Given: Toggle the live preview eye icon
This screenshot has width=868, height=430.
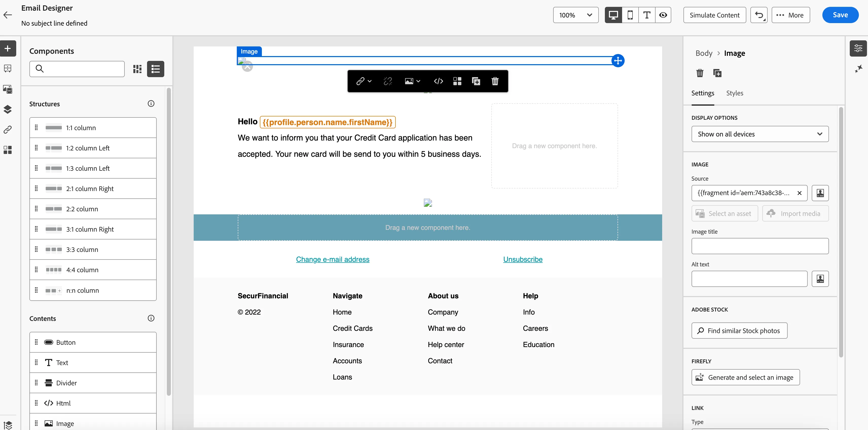Looking at the screenshot, I should pyautogui.click(x=663, y=15).
